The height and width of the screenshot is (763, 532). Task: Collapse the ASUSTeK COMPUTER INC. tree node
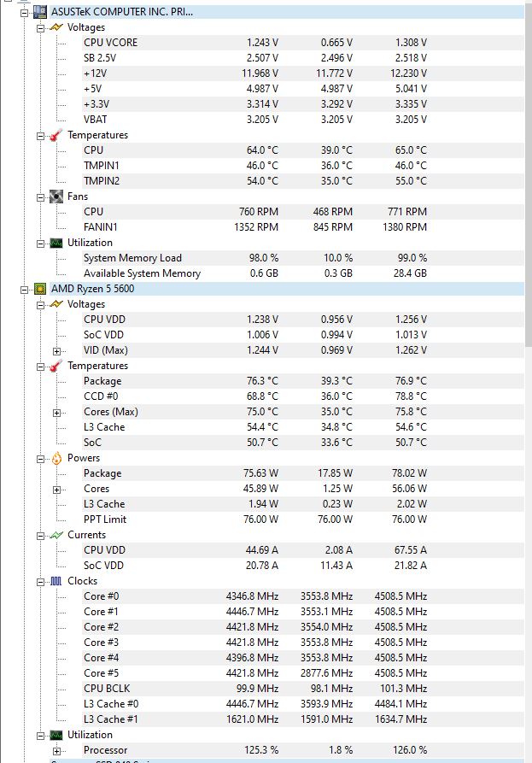[24, 13]
